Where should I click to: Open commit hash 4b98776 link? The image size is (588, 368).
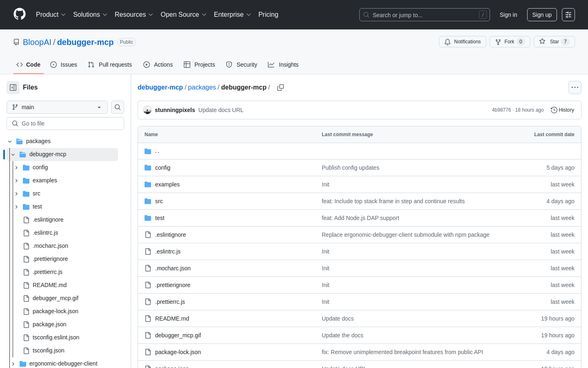pos(501,110)
